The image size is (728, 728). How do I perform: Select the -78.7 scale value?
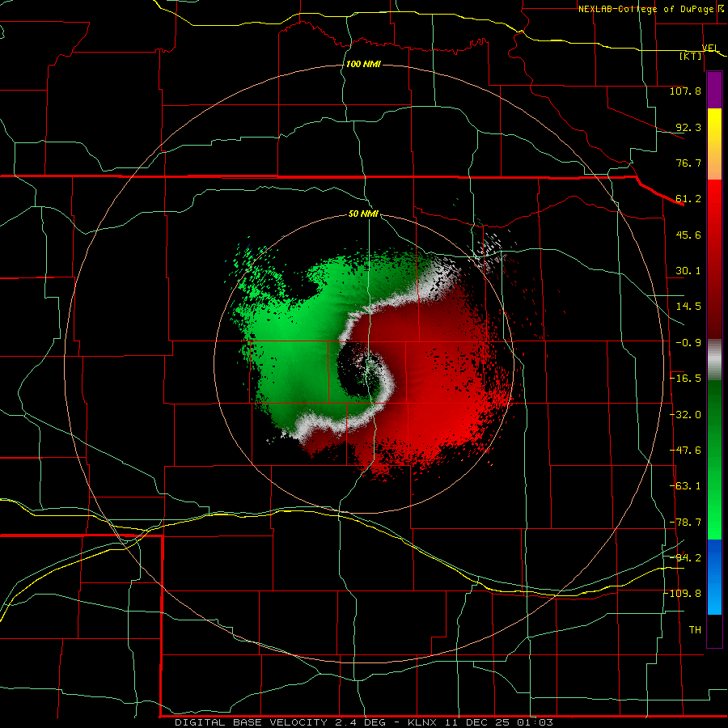(685, 523)
